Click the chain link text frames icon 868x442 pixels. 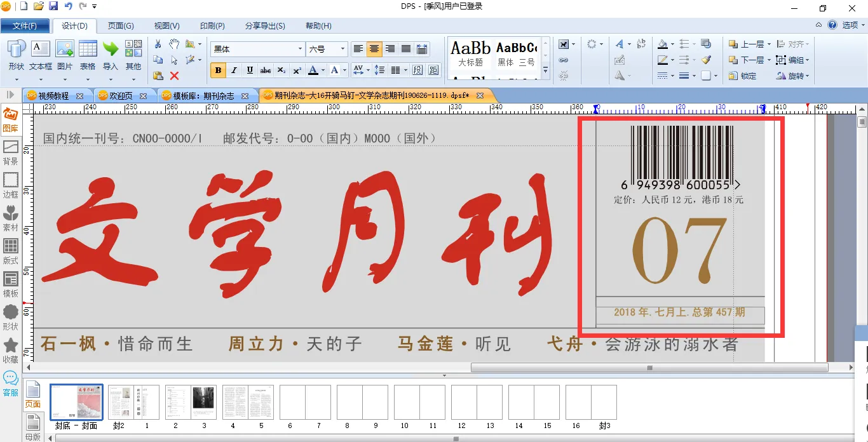[564, 60]
